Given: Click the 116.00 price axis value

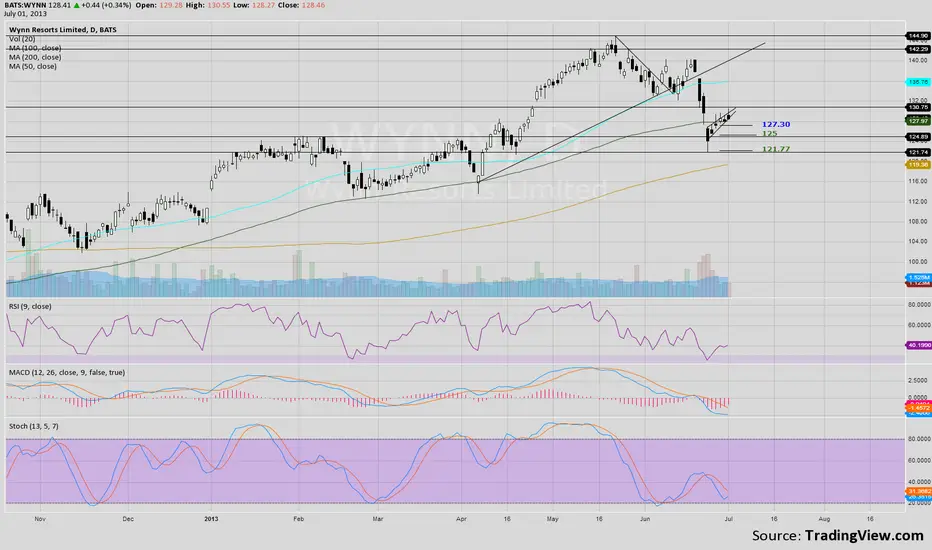Looking at the screenshot, I should click(918, 181).
